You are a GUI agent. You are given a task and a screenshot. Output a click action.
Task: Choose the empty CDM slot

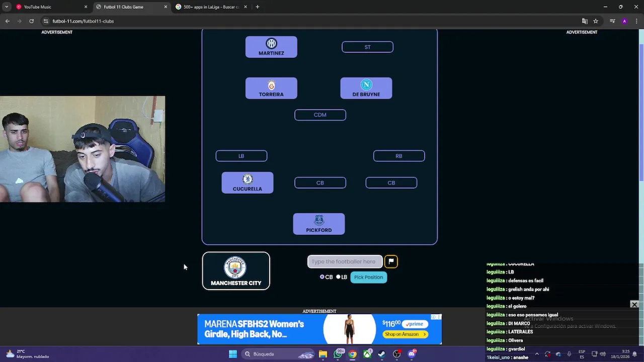[320, 115]
